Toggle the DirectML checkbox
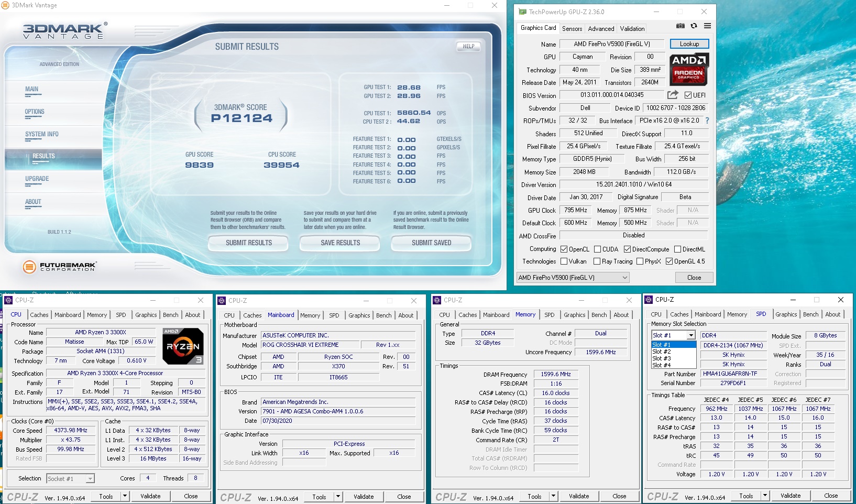 [677, 249]
